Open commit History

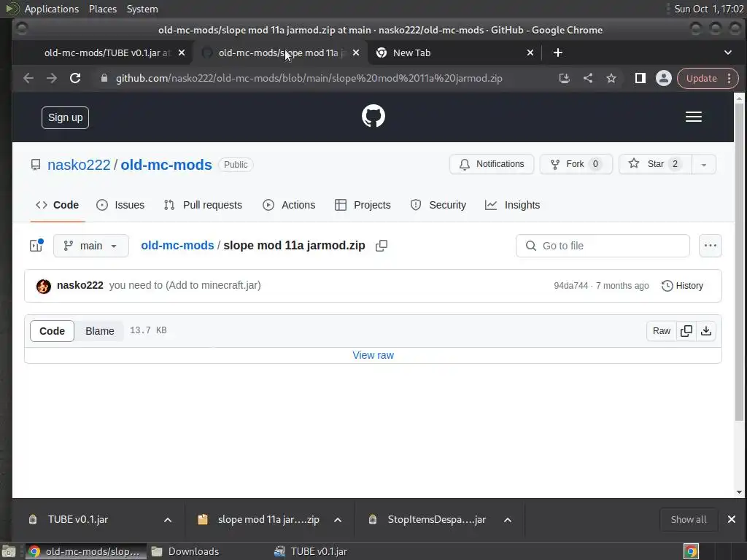[x=682, y=286]
